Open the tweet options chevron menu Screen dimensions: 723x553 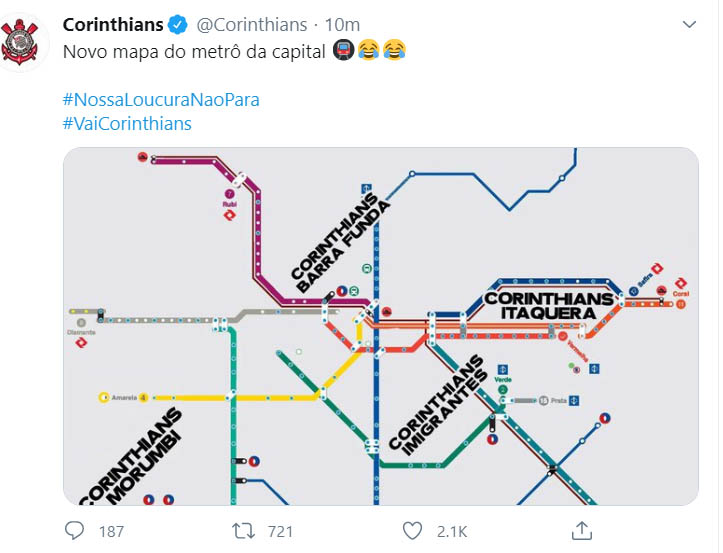click(x=690, y=24)
